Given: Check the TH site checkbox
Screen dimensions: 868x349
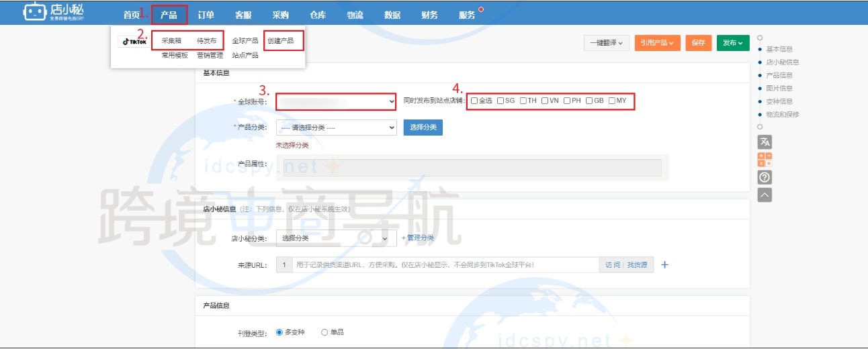Looking at the screenshot, I should (523, 101).
